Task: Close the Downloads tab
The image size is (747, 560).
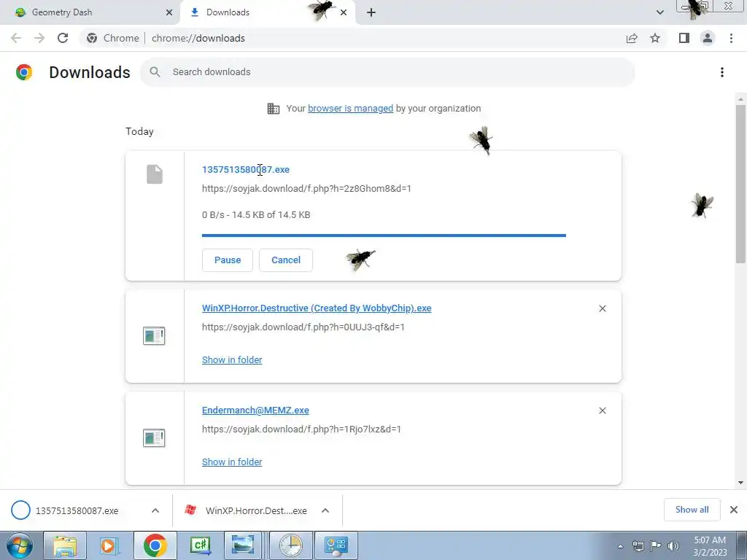Action: pyautogui.click(x=344, y=12)
